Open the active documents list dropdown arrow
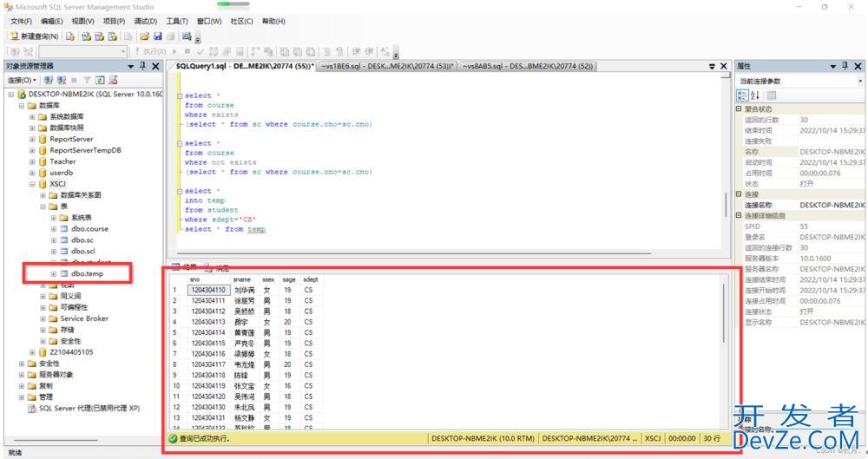The height and width of the screenshot is (459, 868). (x=712, y=67)
